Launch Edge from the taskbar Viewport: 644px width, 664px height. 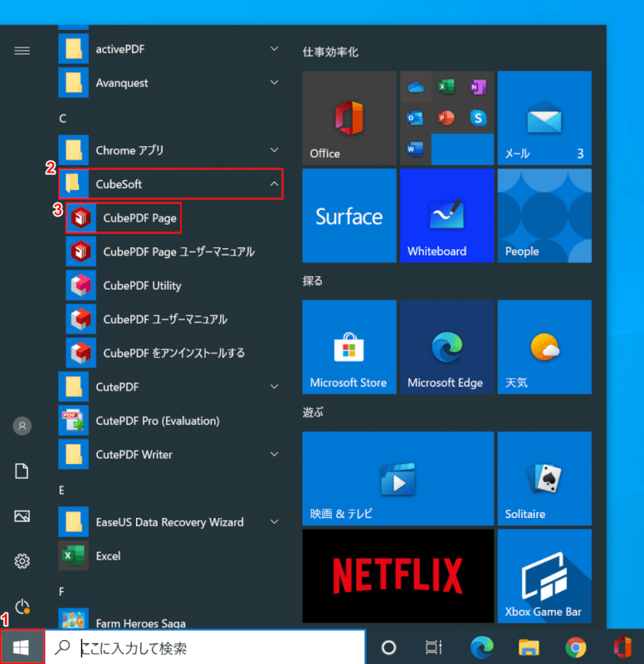[x=481, y=647]
